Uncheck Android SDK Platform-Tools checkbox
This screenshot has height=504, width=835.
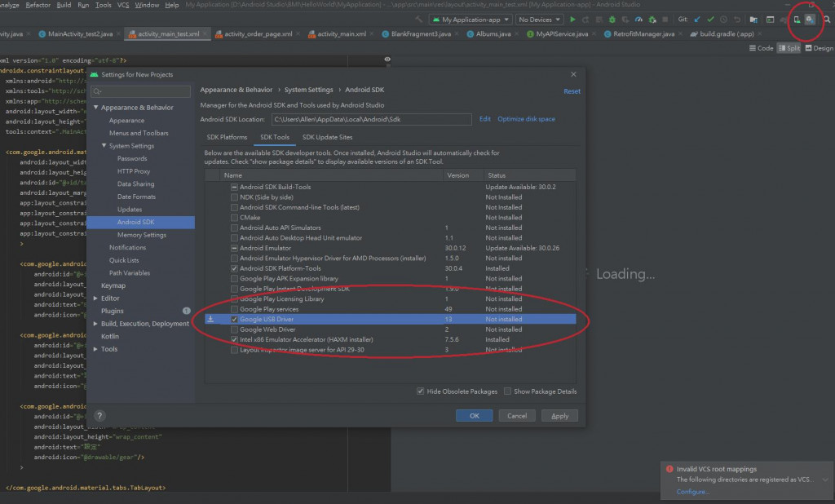coord(234,268)
